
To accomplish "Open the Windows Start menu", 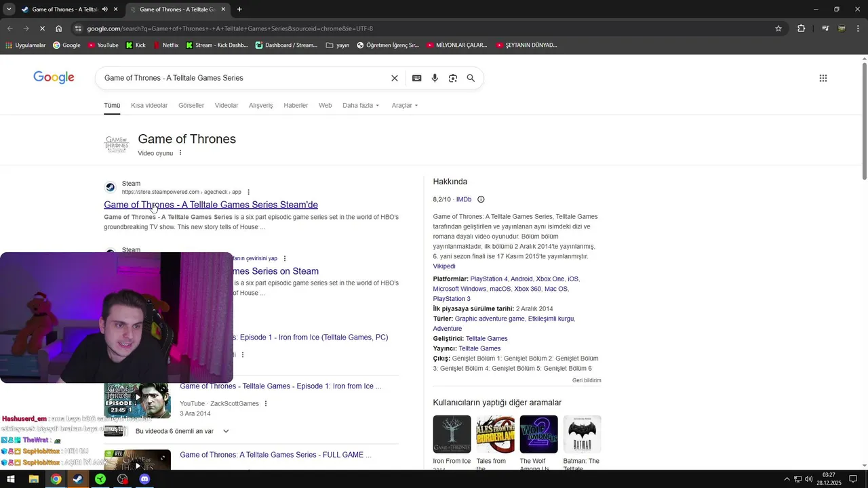I will pyautogui.click(x=11, y=479).
